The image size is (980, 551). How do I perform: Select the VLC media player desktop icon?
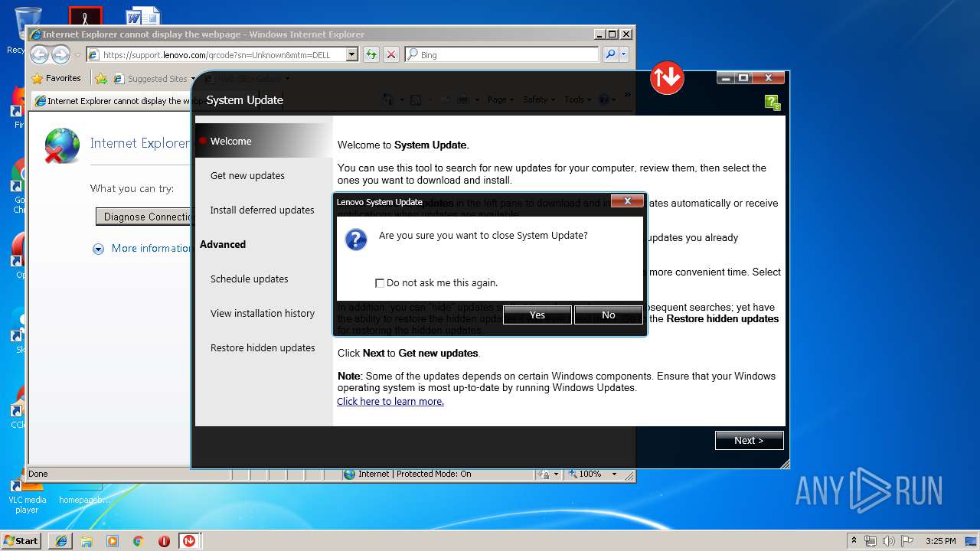coord(27,495)
